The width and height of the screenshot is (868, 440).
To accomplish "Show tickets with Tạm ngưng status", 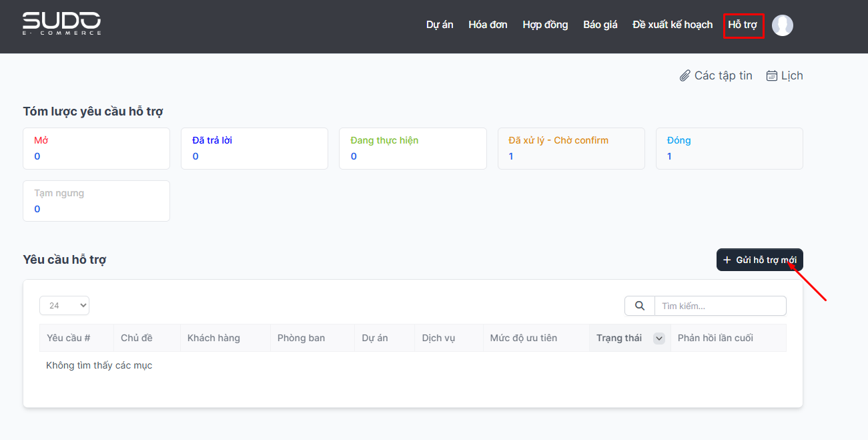I will (96, 201).
